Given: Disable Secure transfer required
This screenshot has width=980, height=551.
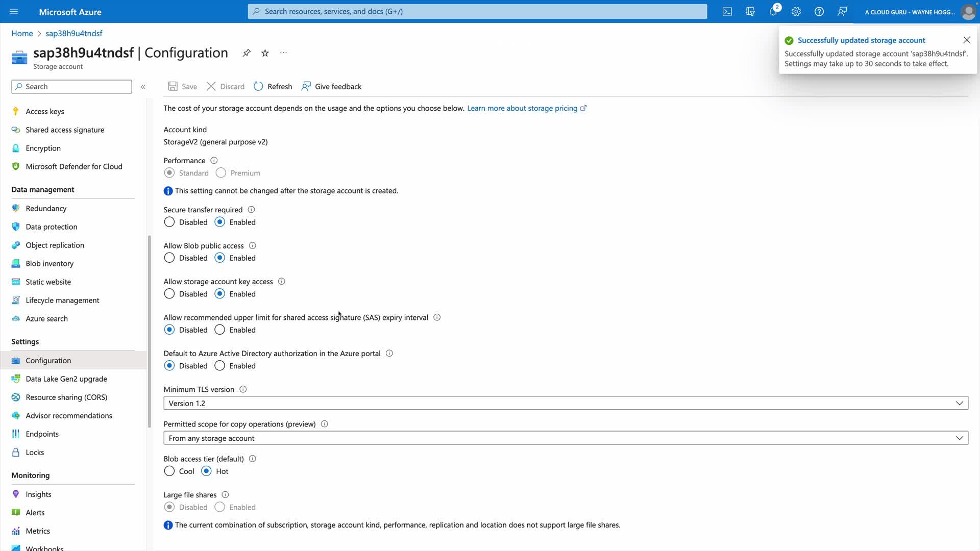Looking at the screenshot, I should click(x=169, y=222).
